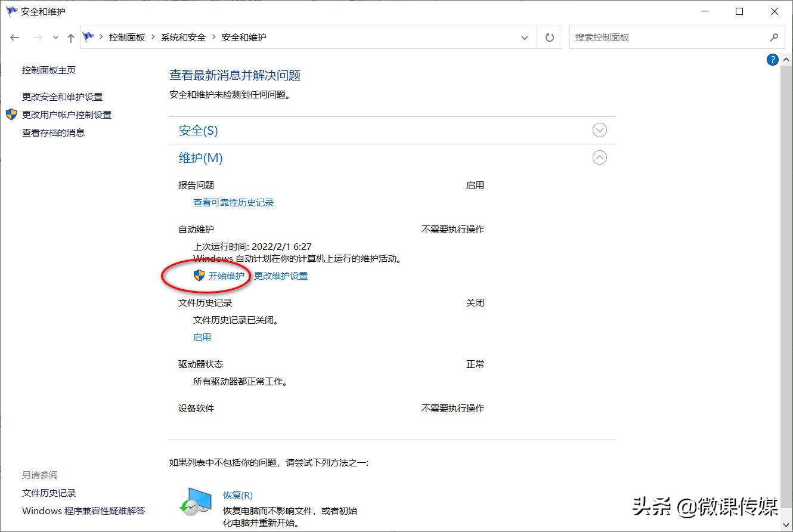Click the back navigation arrow
The width and height of the screenshot is (793, 532).
15,37
